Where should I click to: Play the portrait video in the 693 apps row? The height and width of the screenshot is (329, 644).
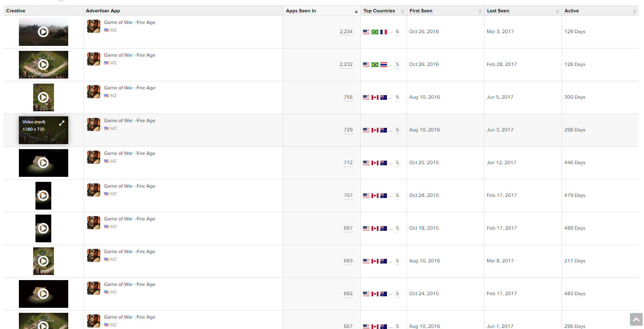[x=43, y=261]
